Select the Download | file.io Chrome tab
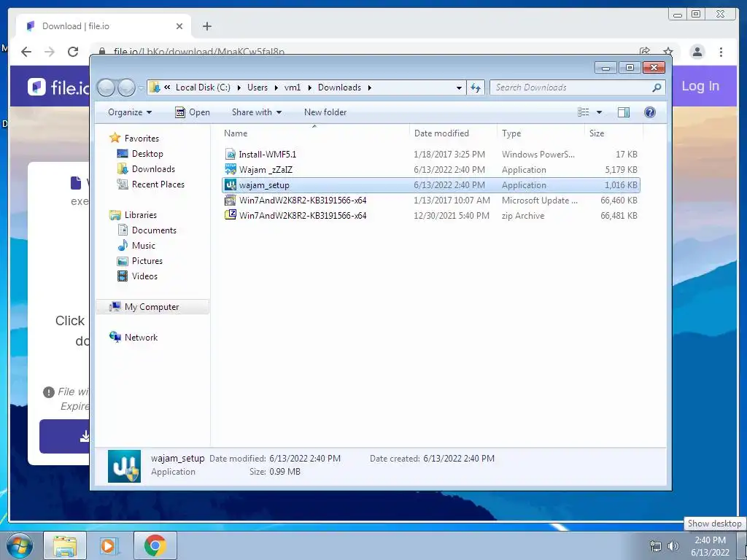 tap(104, 26)
